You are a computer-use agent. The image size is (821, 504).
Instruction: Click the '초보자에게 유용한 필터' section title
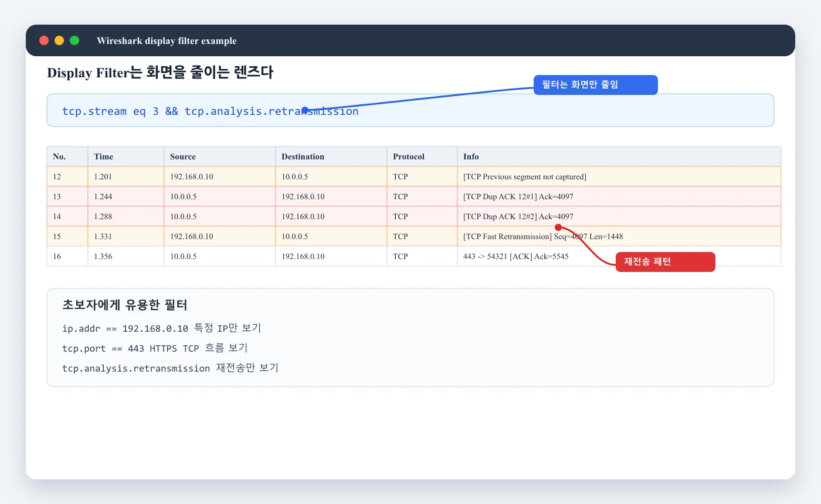point(125,305)
